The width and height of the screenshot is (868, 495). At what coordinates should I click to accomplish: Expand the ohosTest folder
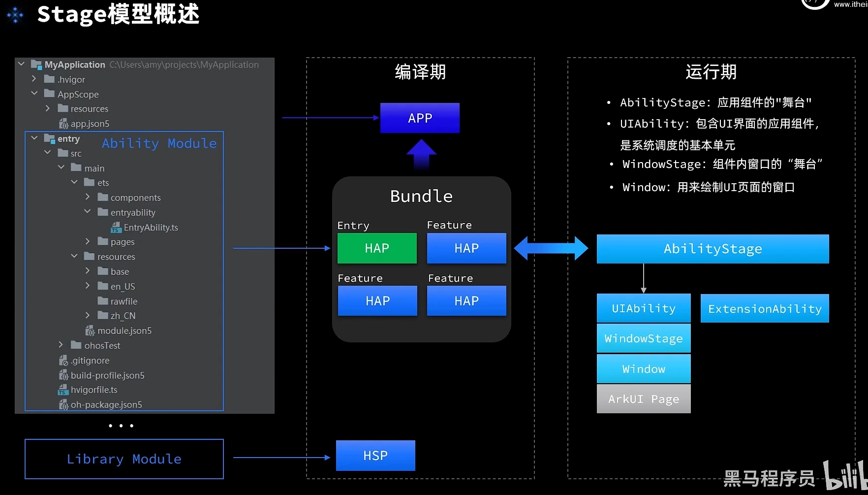coord(61,345)
